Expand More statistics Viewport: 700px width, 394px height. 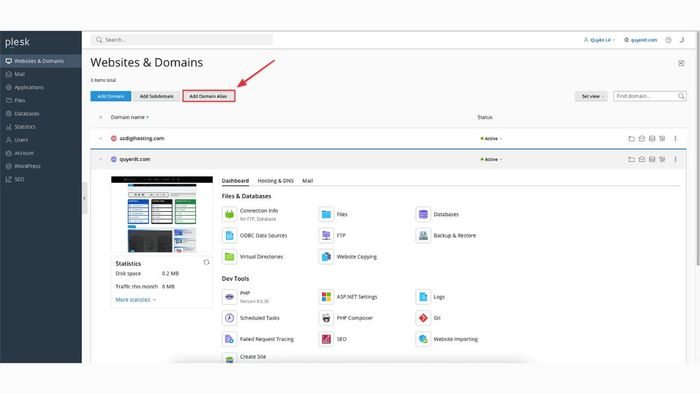coord(136,300)
